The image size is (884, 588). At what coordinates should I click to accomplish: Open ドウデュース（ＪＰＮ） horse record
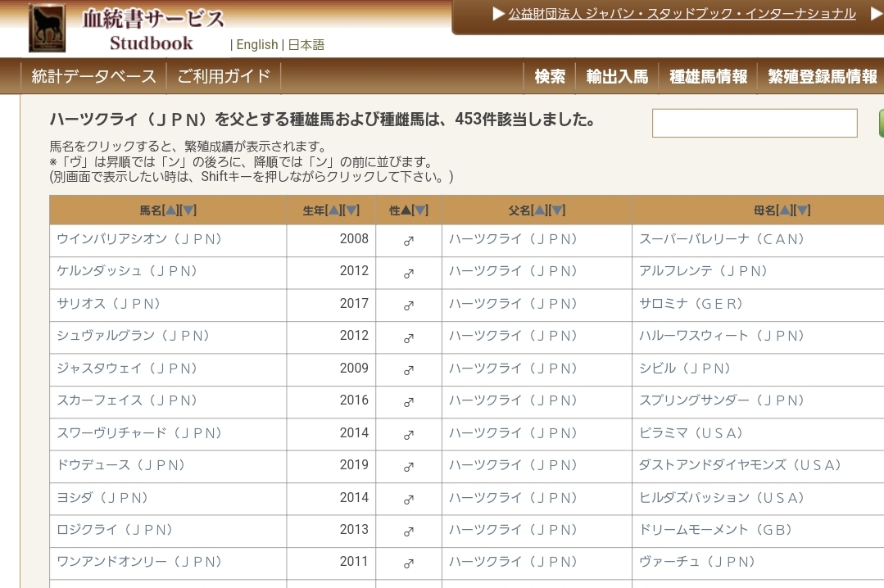tap(121, 465)
